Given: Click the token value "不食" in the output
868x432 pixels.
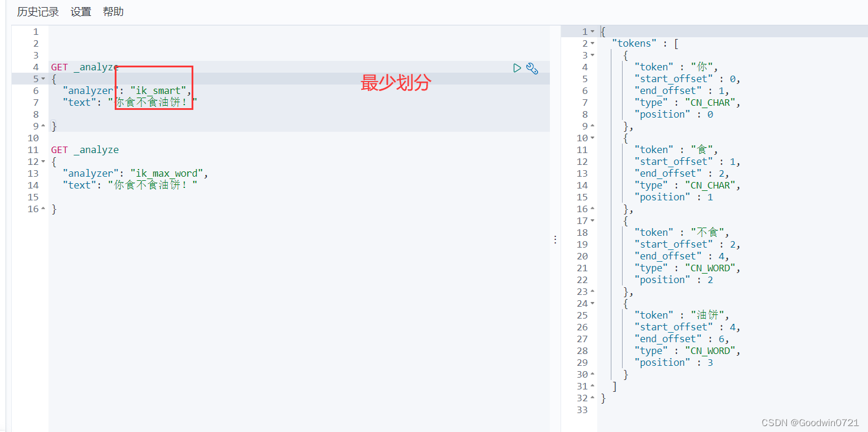Looking at the screenshot, I should coord(708,232).
